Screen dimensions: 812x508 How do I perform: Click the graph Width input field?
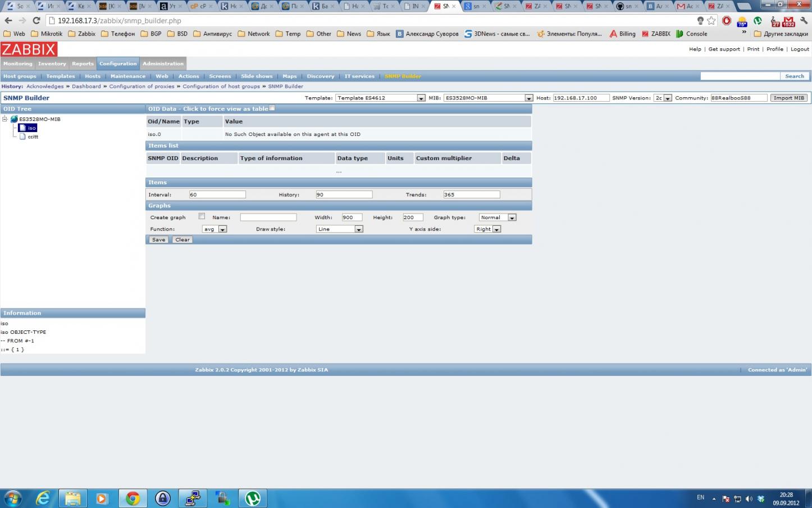[x=352, y=217]
